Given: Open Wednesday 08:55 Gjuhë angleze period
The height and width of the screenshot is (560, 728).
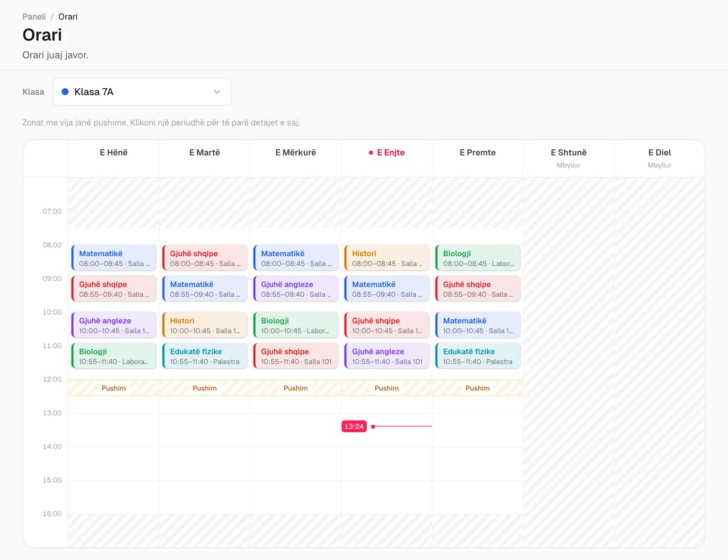Looking at the screenshot, I should [x=296, y=289].
